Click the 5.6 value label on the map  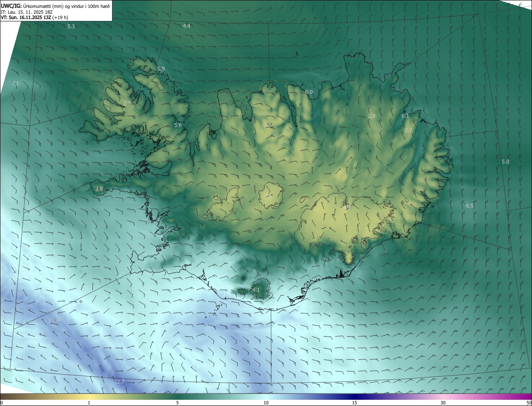tap(178, 125)
